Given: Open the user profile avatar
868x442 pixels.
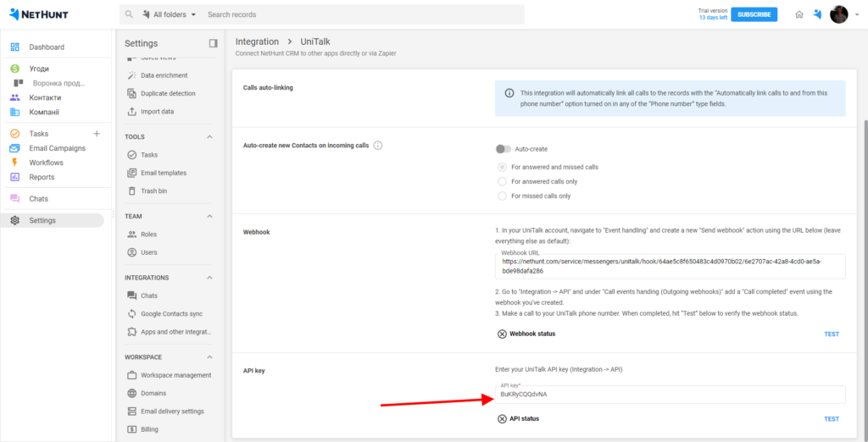Looking at the screenshot, I should click(838, 14).
